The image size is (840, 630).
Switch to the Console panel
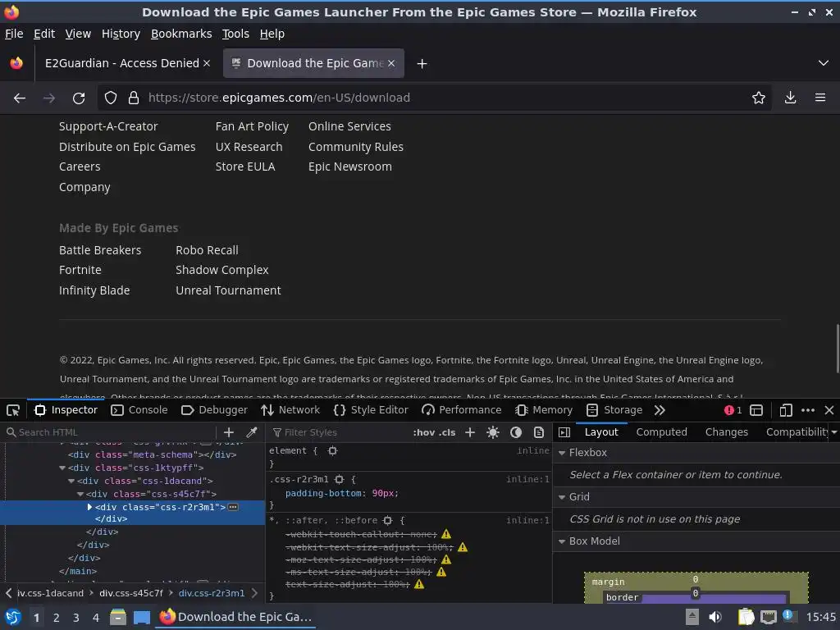coord(139,410)
